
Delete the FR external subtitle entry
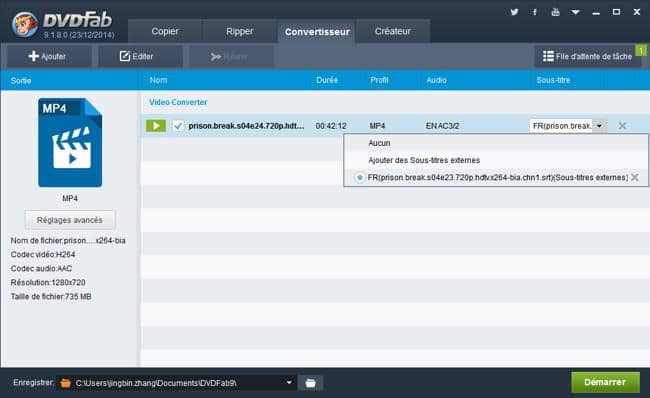[x=635, y=177]
